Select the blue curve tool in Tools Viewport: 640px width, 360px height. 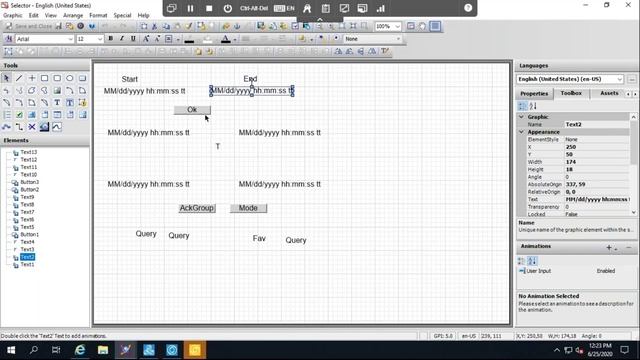tap(6, 127)
